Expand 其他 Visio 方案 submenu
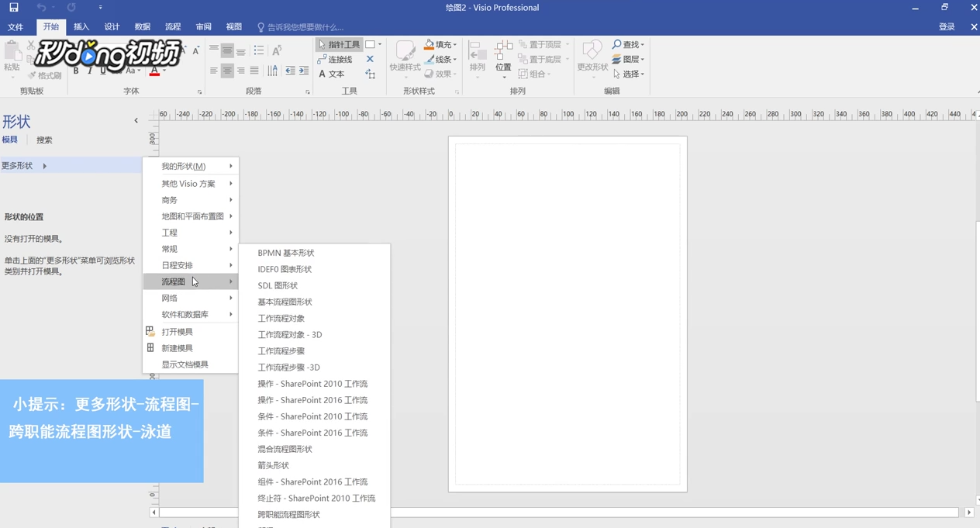The image size is (980, 528). [191, 183]
